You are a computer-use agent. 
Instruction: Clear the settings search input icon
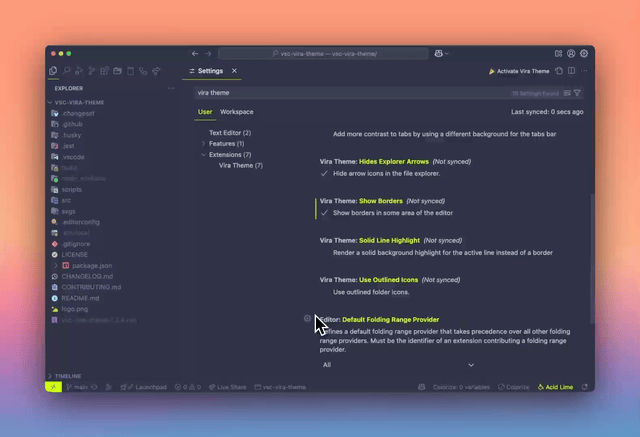pos(567,93)
